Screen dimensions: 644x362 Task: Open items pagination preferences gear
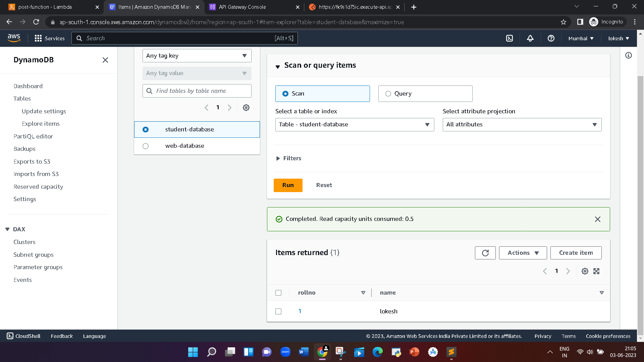[585, 271]
